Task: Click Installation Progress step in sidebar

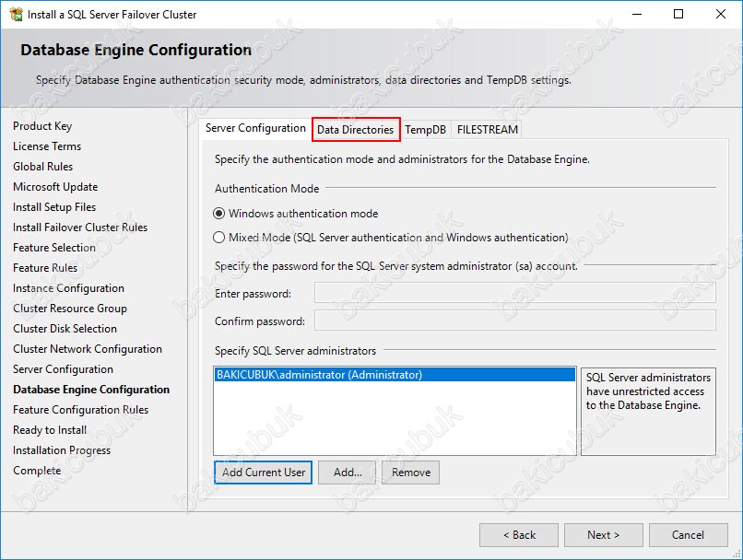Action: [62, 450]
